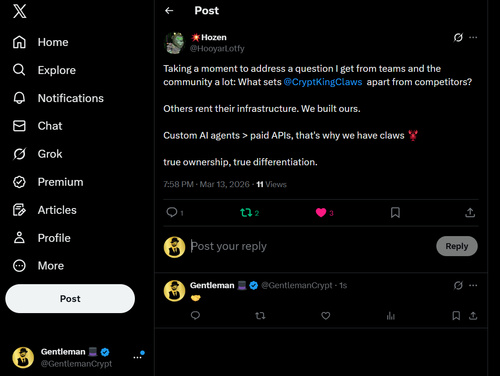The image size is (500, 376).
Task: Open the more options menu on Hozen's post
Action: coord(473,37)
